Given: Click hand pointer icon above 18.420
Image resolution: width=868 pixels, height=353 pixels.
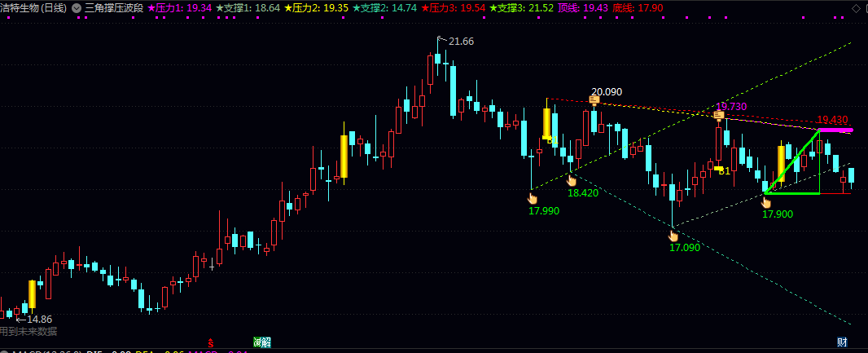Looking at the screenshot, I should coord(572,181).
